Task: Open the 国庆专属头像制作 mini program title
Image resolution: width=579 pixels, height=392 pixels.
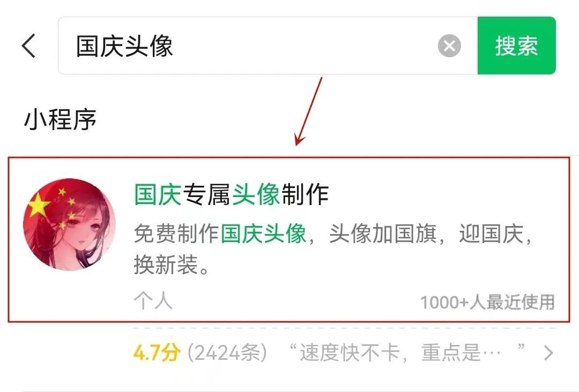Action: click(231, 194)
